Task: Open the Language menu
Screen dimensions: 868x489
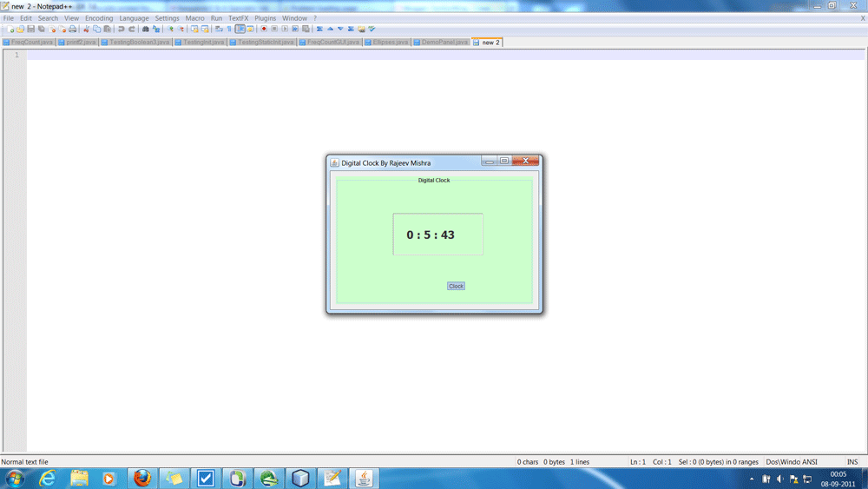Action: [x=134, y=18]
